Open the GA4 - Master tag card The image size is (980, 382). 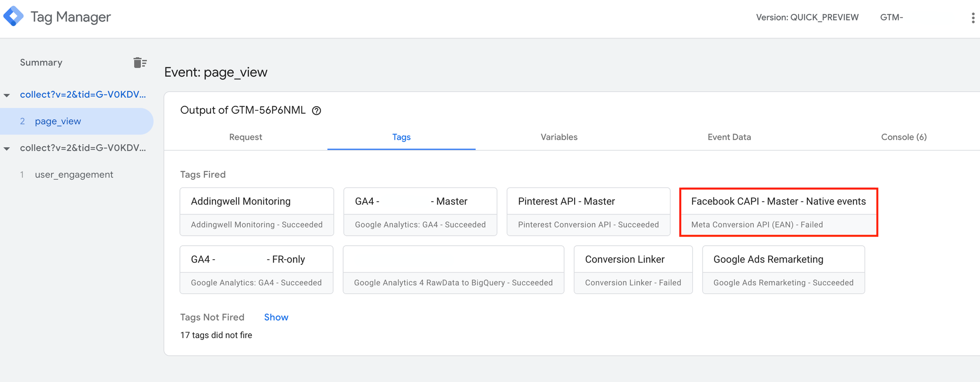pos(420,212)
